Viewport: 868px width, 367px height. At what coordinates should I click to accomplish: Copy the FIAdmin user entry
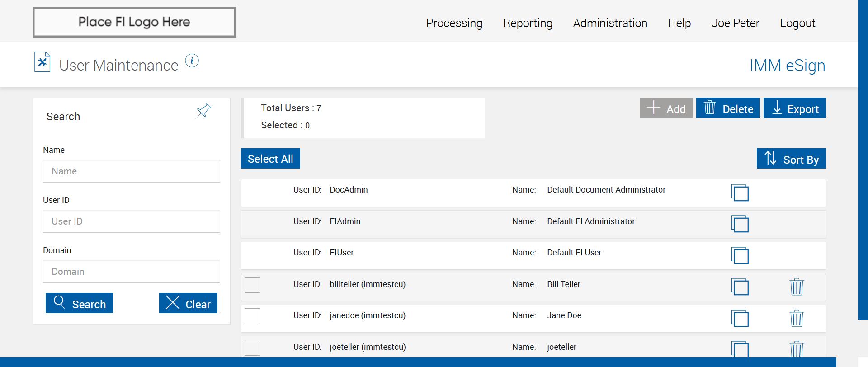point(740,224)
